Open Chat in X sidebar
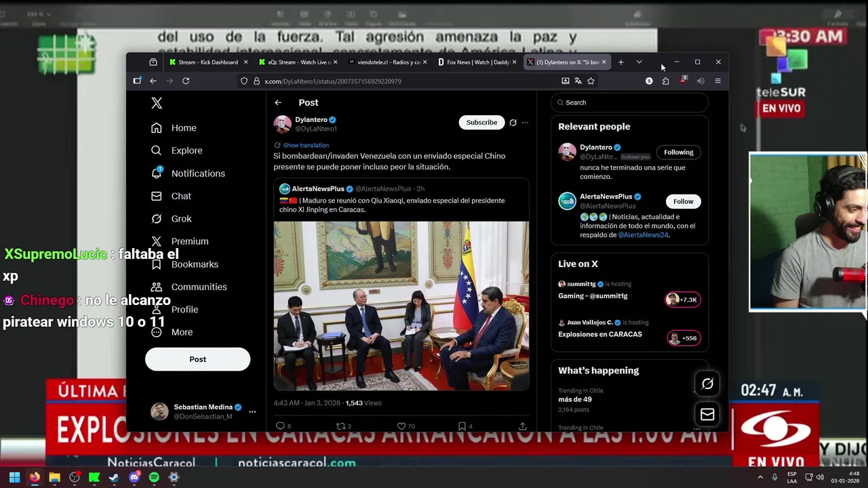The width and height of the screenshot is (868, 488). (171, 196)
